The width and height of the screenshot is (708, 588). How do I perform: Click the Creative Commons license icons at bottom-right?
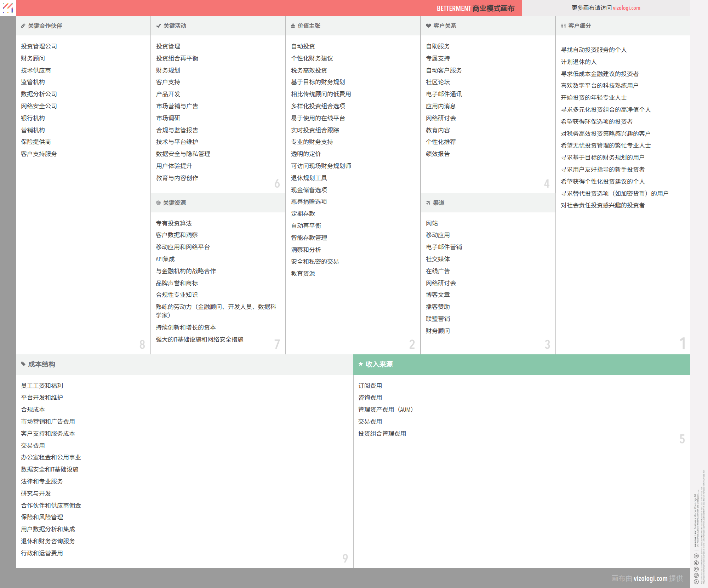click(x=696, y=569)
